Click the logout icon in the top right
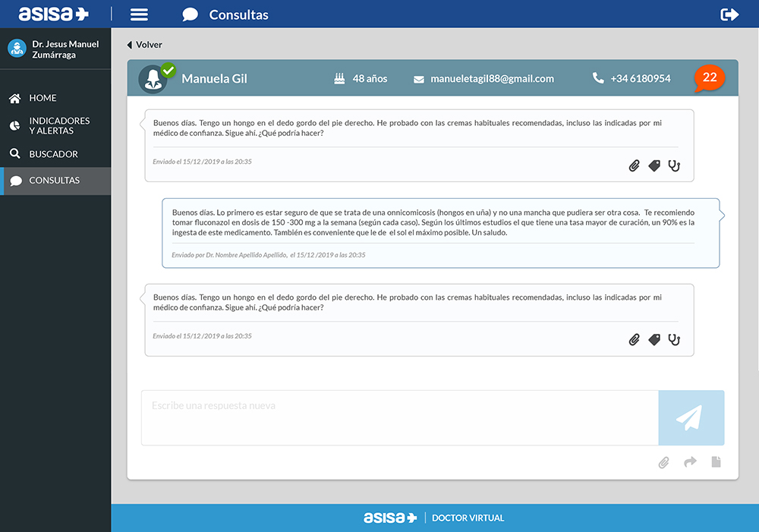Viewport: 759px width, 532px height. [729, 14]
